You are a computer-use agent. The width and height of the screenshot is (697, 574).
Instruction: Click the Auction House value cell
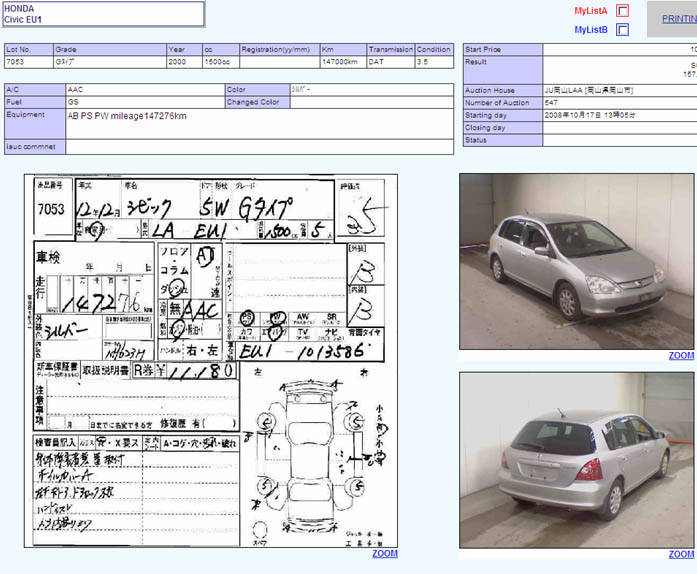click(x=589, y=90)
